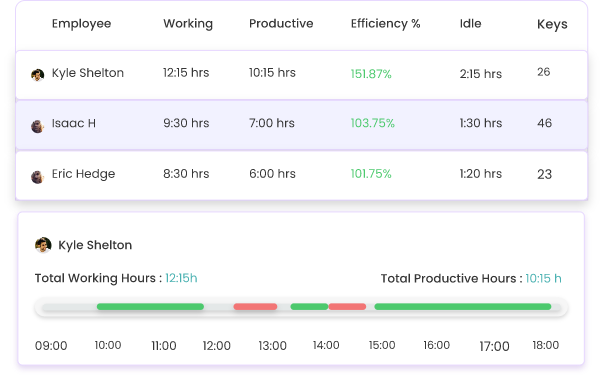Click the keys count 23
604x378 pixels.
coord(545,174)
